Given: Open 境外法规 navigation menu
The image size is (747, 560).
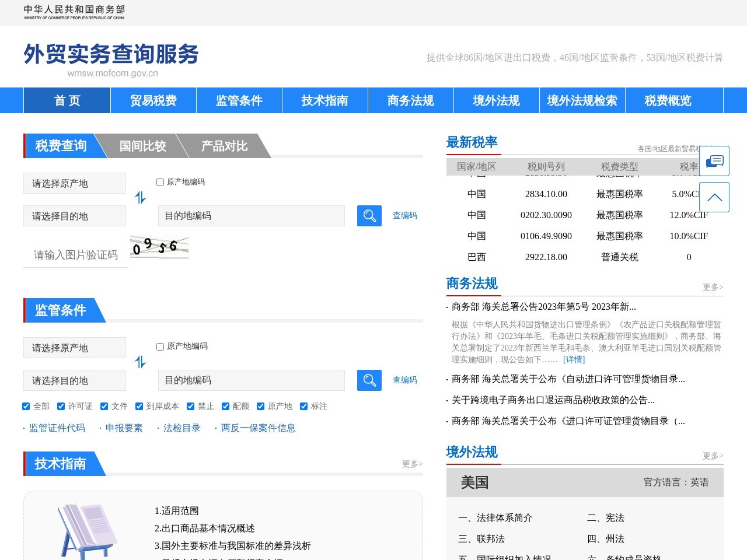Looking at the screenshot, I should [x=497, y=100].
